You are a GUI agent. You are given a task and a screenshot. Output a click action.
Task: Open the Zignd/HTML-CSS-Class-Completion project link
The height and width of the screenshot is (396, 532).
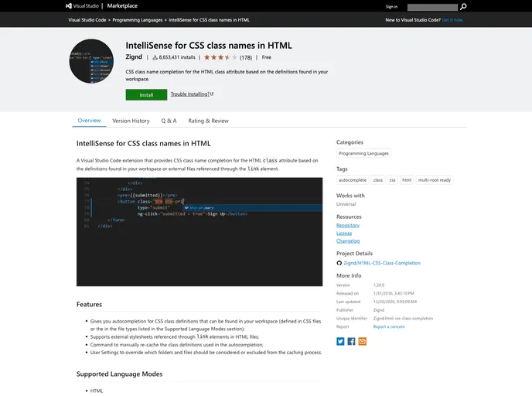(382, 263)
